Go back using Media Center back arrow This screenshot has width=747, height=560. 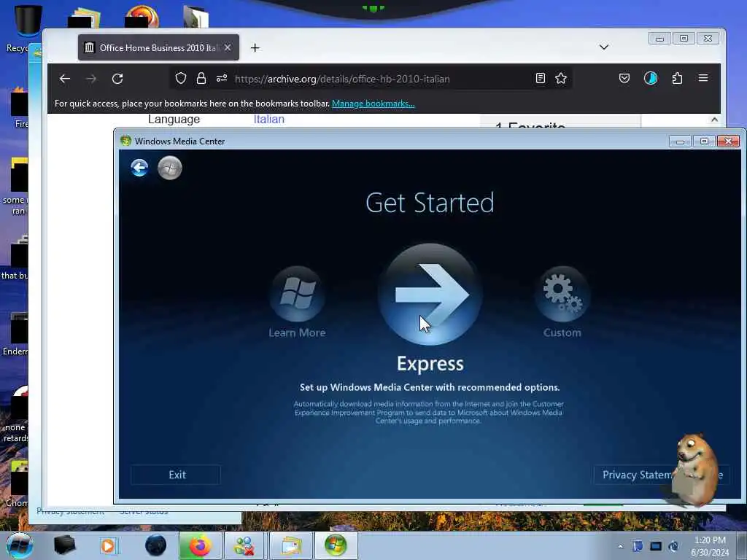139,168
